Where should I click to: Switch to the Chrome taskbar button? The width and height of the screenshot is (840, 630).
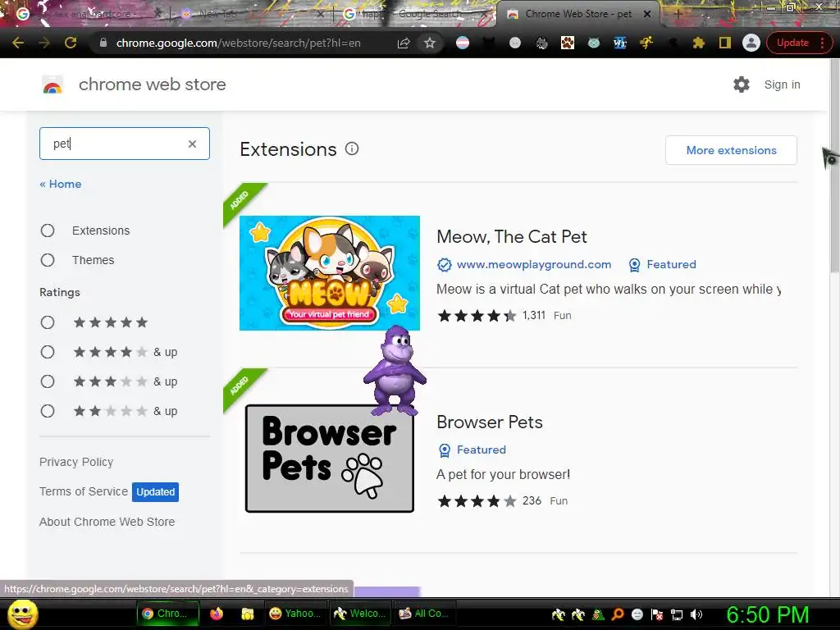click(x=167, y=614)
